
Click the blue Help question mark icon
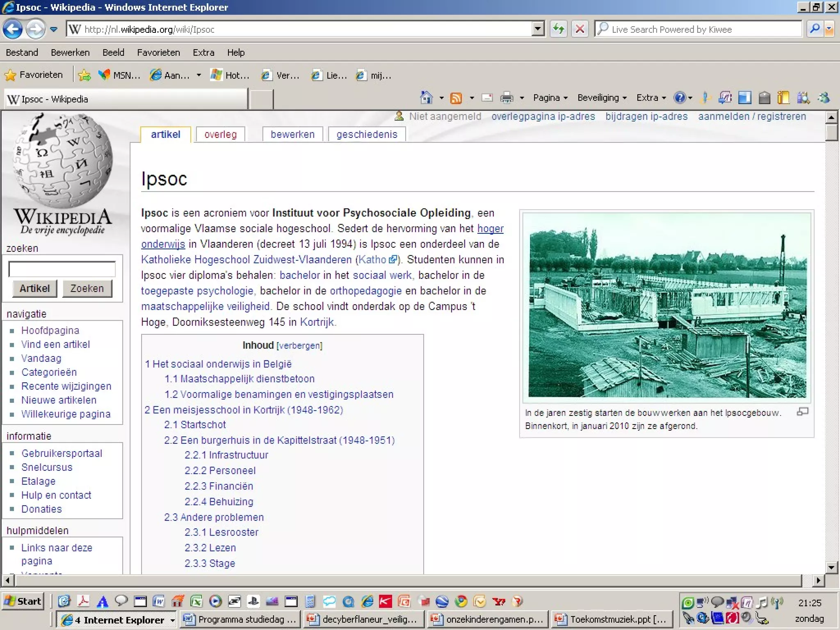coord(680,98)
